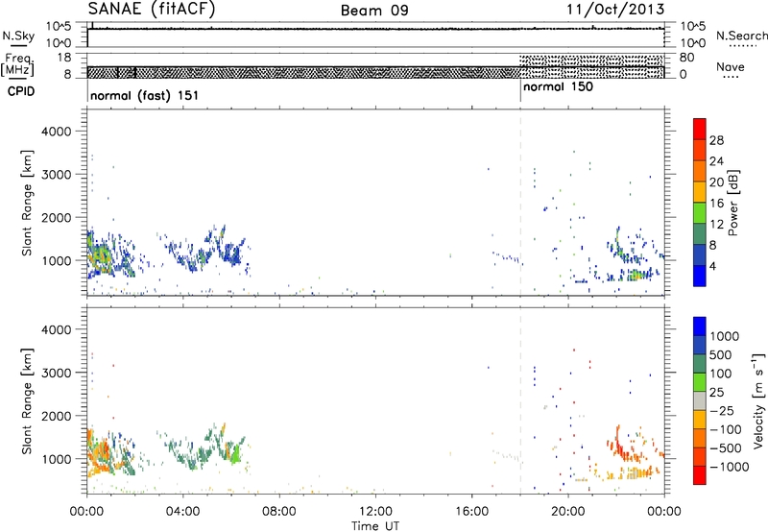This screenshot has height=532, width=768.
Task: Click the '08:00' time axis label
Action: (x=278, y=512)
